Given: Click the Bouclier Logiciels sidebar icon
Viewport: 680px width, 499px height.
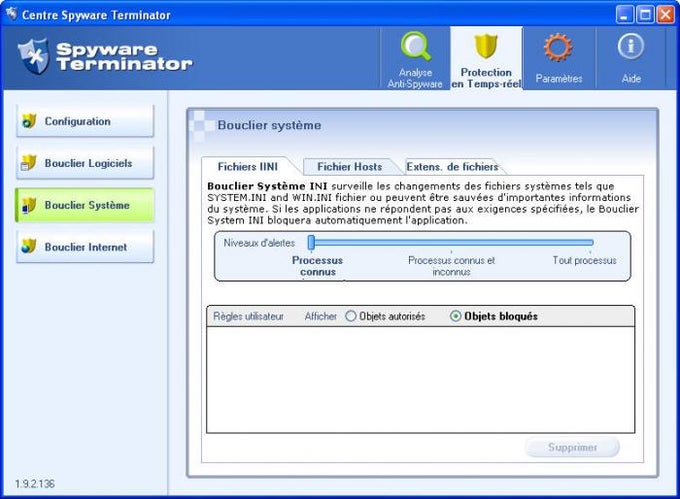Looking at the screenshot, I should (x=29, y=163).
